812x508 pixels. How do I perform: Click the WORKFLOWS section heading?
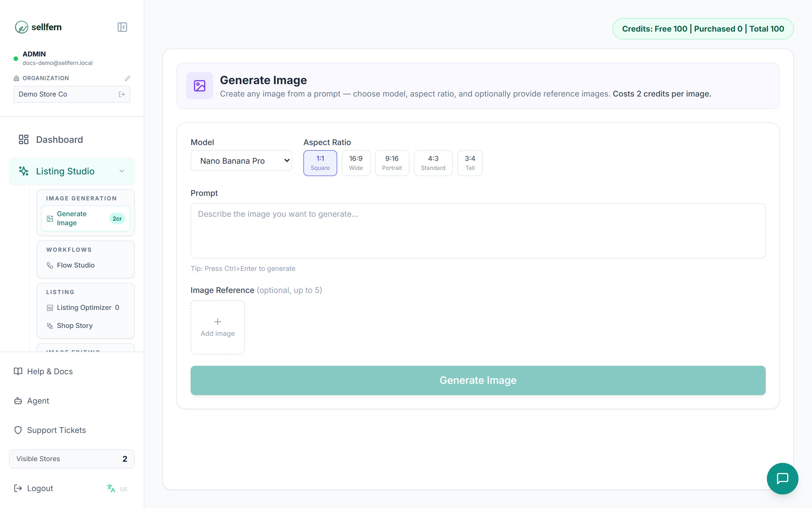click(69, 250)
